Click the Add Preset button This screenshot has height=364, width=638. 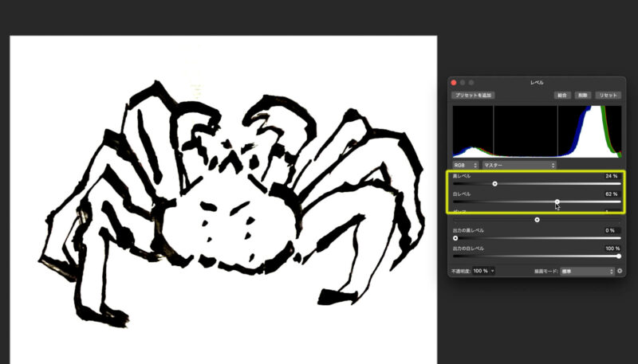coord(474,95)
